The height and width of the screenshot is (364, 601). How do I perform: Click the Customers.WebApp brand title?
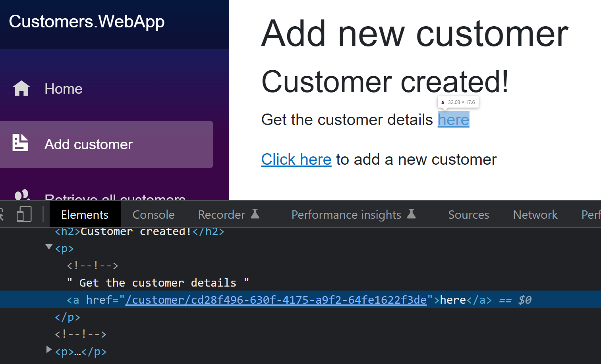point(87,21)
